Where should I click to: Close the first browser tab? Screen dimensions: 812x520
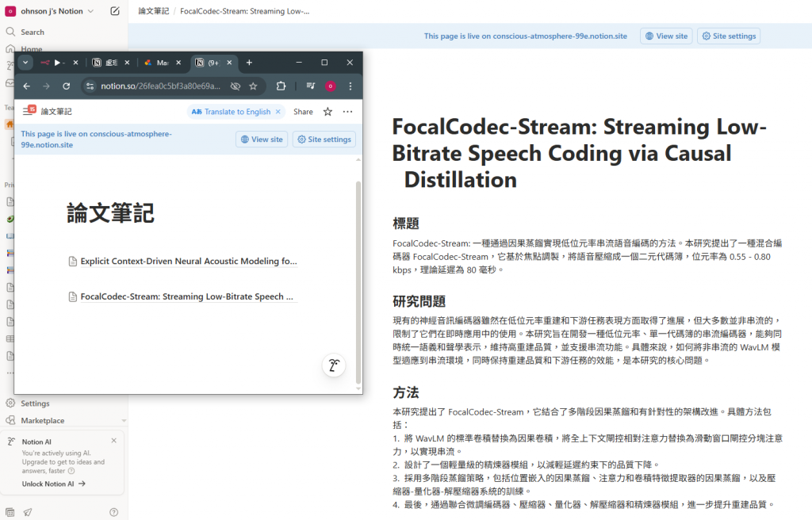pyautogui.click(x=75, y=63)
